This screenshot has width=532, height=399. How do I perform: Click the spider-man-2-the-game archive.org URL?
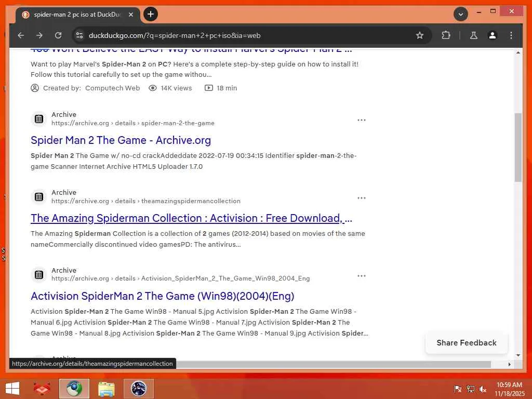[x=133, y=123]
